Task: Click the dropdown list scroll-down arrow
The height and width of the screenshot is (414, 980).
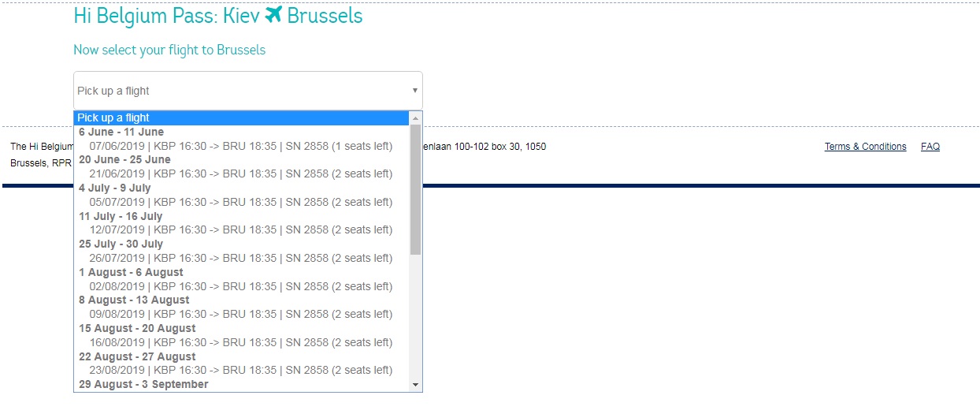Action: 416,385
